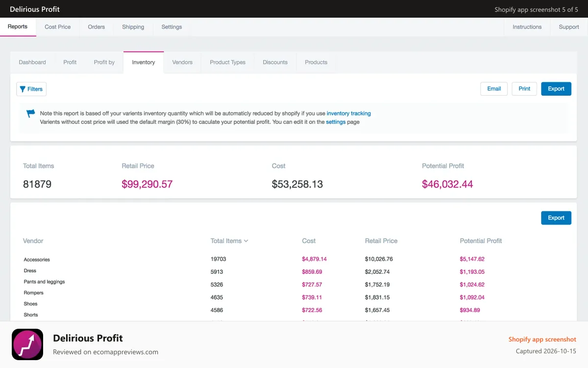Click the Email button
The height and width of the screenshot is (368, 588).
[x=494, y=89]
